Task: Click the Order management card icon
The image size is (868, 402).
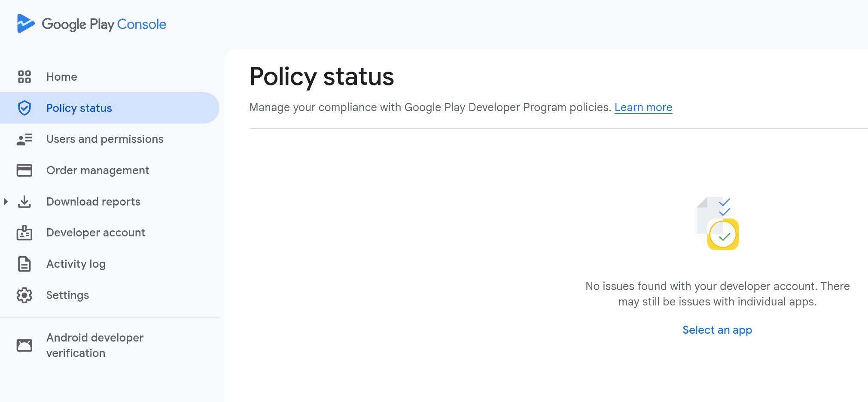Action: tap(24, 170)
